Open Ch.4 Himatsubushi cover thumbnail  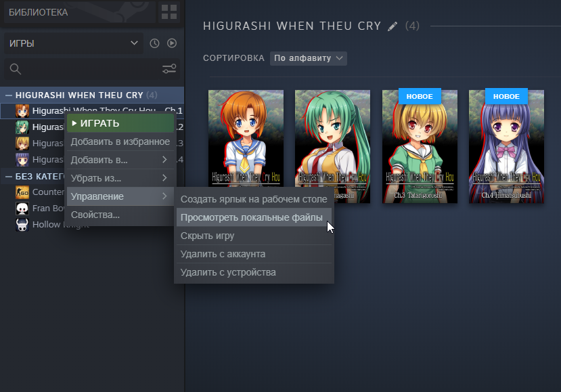pos(507,147)
